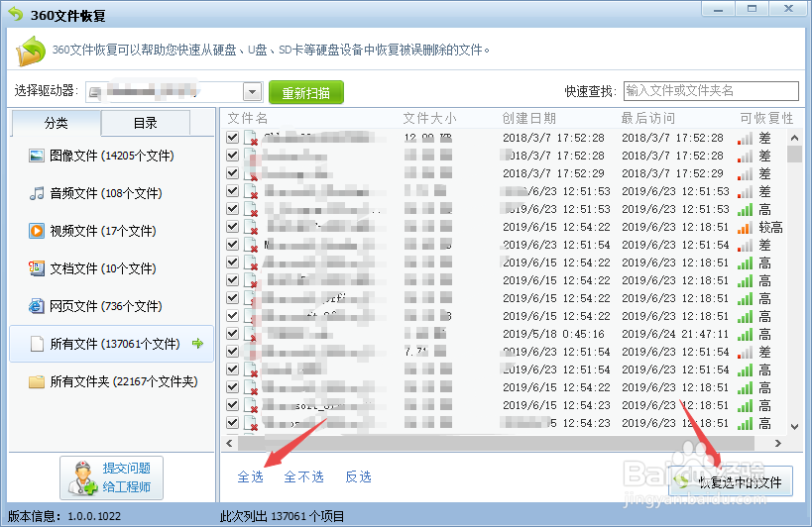Image resolution: width=812 pixels, height=527 pixels.
Task: Select 文档文件 (10个文件) category
Action: (x=111, y=268)
